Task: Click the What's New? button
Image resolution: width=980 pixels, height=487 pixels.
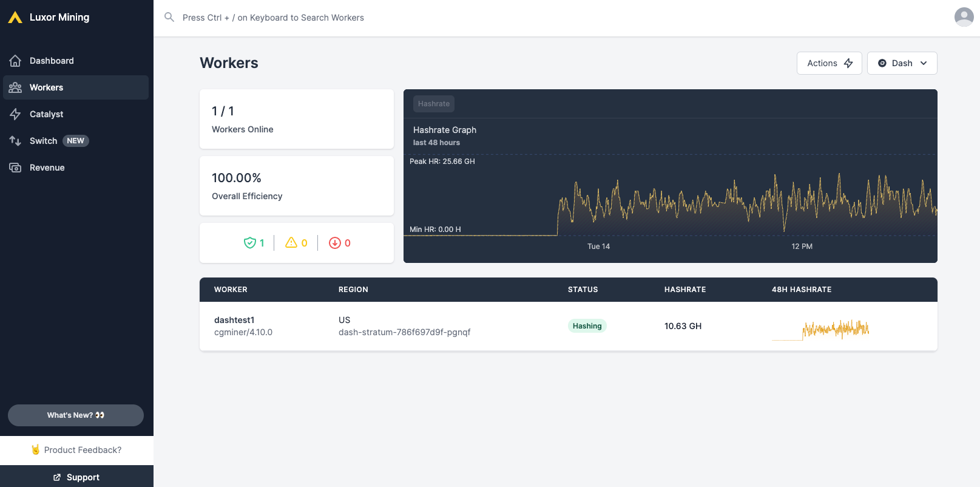Action: (76, 415)
